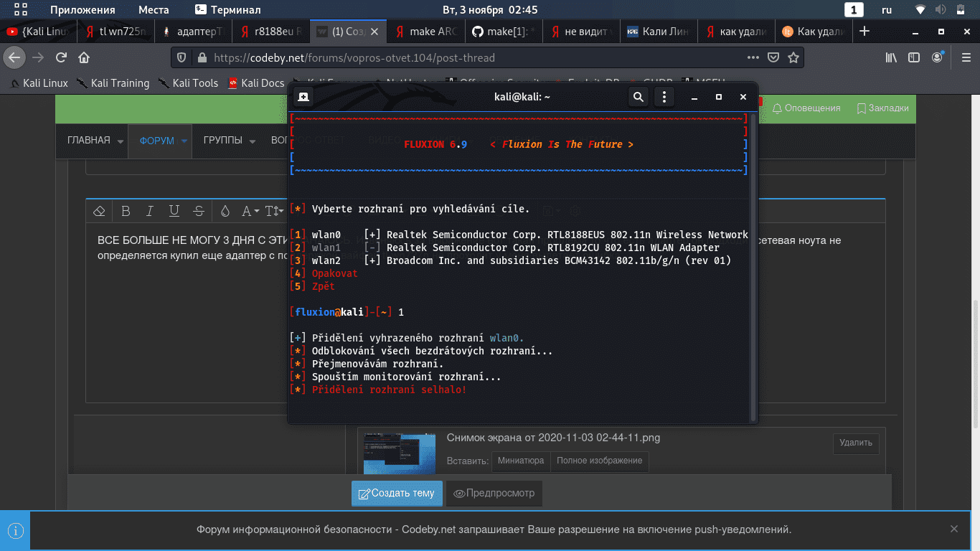Expand ГЛАВНАЯ navigation dropdown arrow
980x551 pixels.
coord(120,141)
